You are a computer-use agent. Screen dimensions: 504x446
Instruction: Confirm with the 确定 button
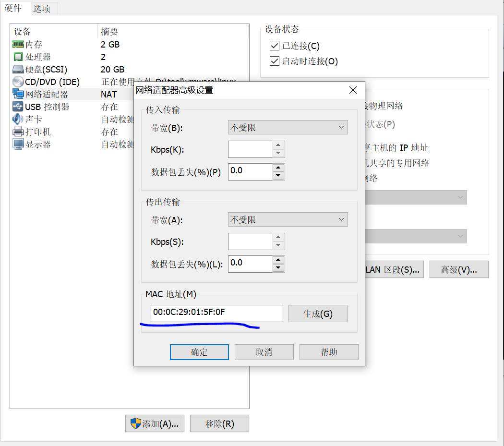click(199, 352)
